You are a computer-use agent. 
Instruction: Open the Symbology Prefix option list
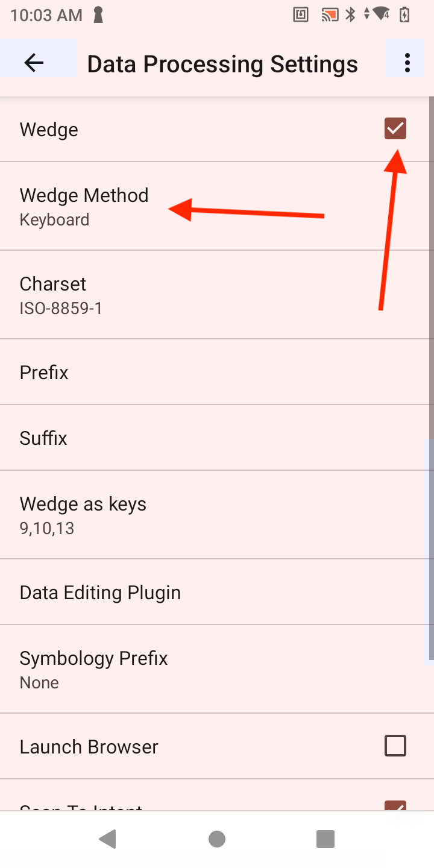(x=93, y=669)
